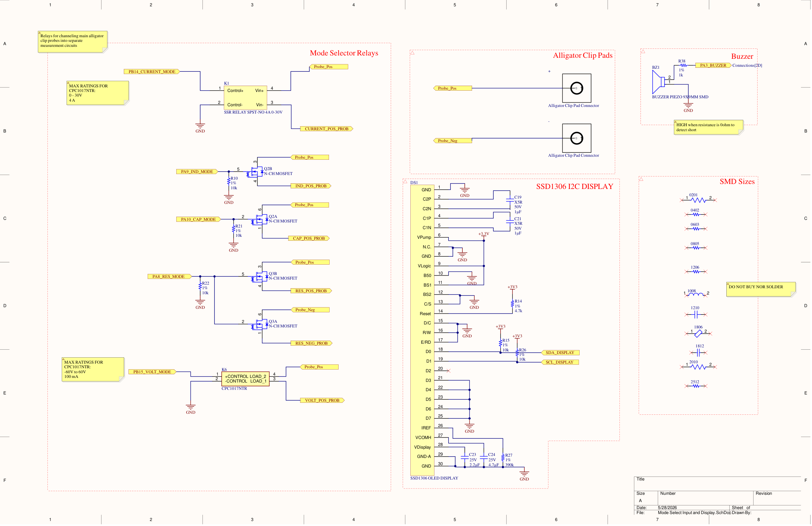The image size is (812, 526).
Task: Click the PA10_CAP_MODE port
Action: (198, 219)
